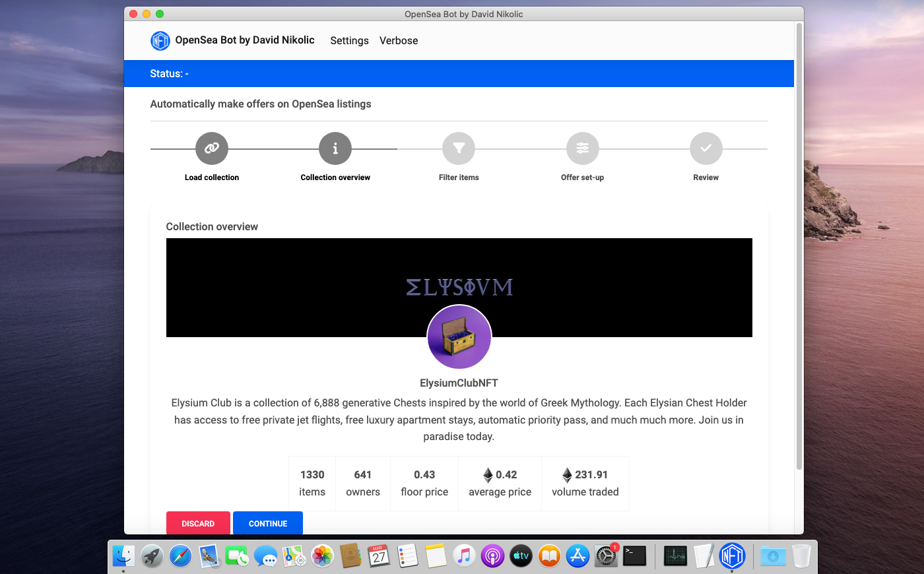Click the Elysium Club description paragraph

459,420
